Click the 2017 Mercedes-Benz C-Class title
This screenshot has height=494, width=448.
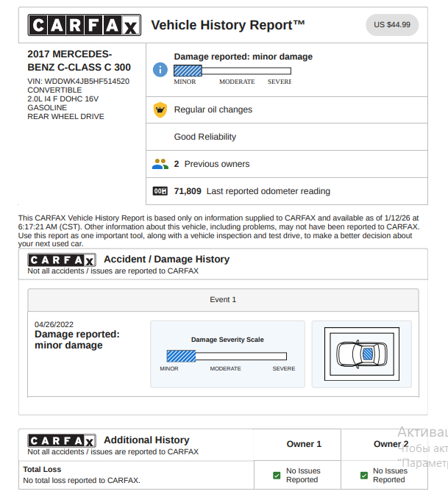[x=79, y=60]
